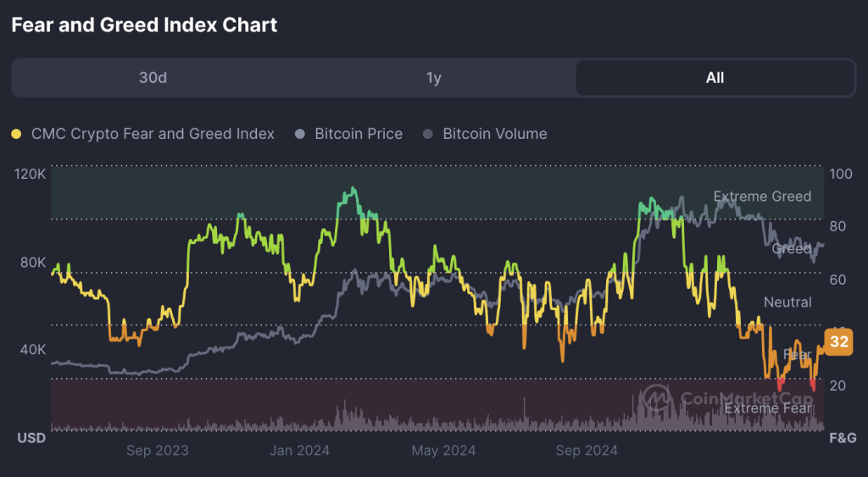Click the orange 32 current value badge
This screenshot has width=868, height=477.
(838, 341)
